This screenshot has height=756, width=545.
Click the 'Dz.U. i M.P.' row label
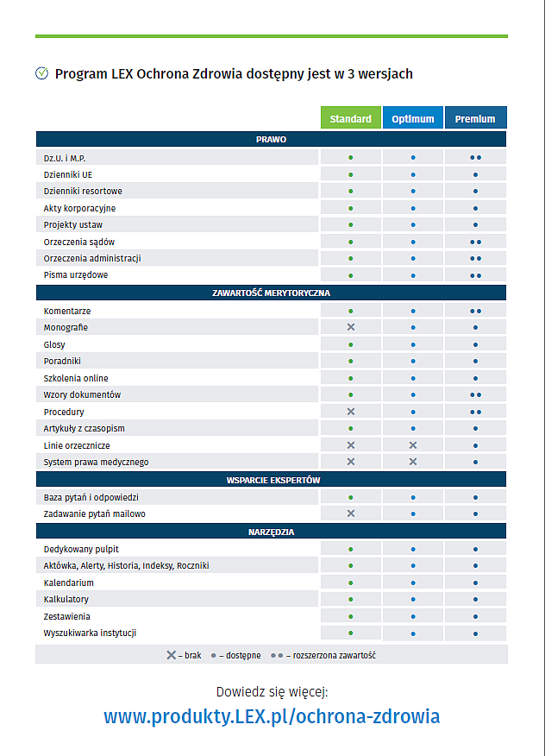(x=65, y=158)
